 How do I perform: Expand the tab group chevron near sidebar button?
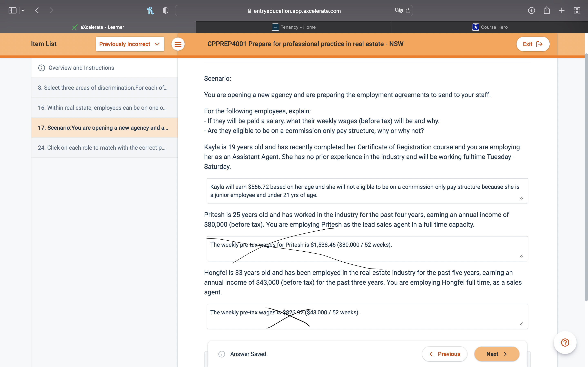point(23,10)
